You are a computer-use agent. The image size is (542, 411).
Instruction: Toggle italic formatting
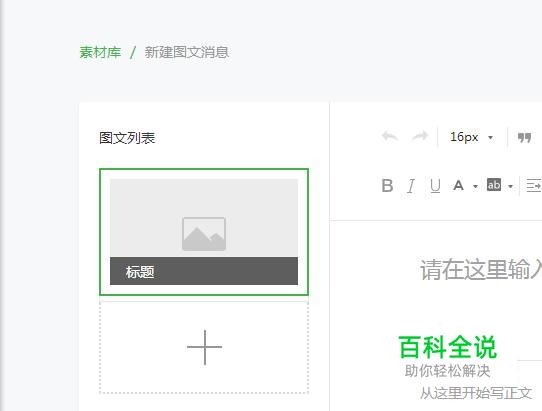tap(411, 186)
